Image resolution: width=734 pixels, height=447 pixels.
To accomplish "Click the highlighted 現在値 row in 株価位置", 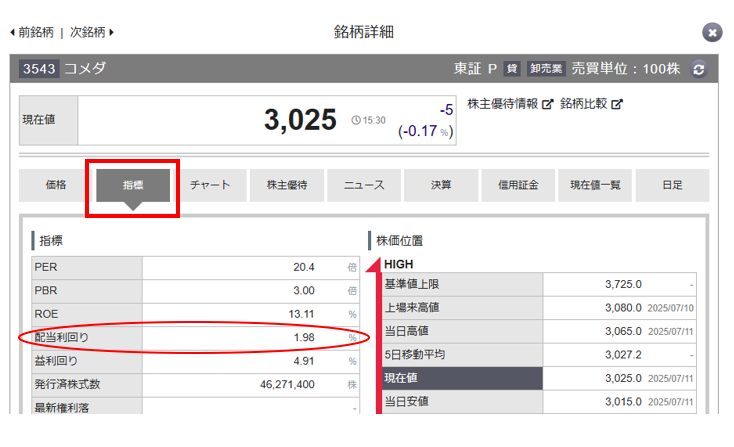I will click(538, 378).
